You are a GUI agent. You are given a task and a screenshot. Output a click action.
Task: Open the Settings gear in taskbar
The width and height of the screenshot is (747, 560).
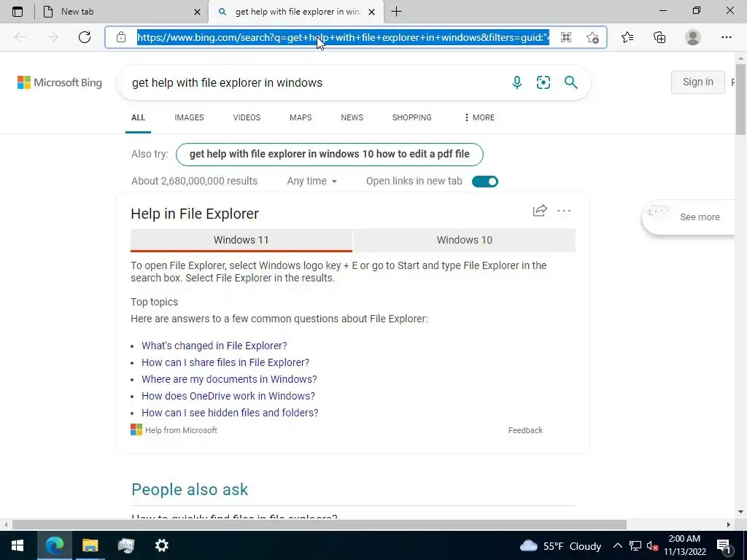[x=161, y=545]
